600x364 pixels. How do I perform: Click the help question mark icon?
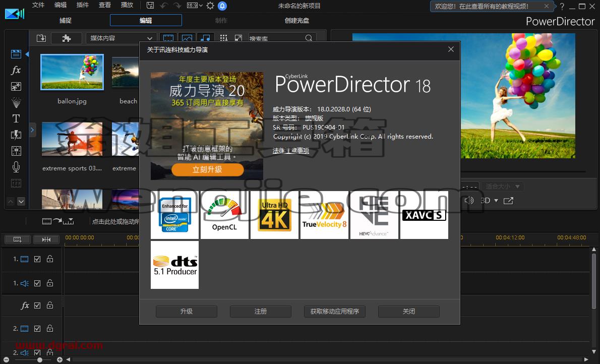click(x=562, y=6)
